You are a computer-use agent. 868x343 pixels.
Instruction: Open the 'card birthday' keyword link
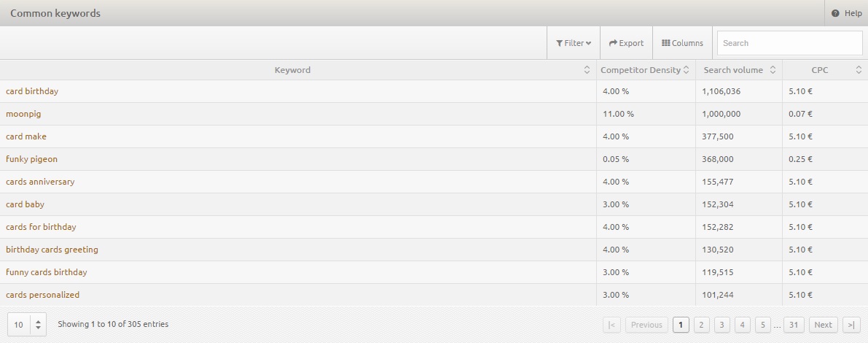(x=32, y=91)
